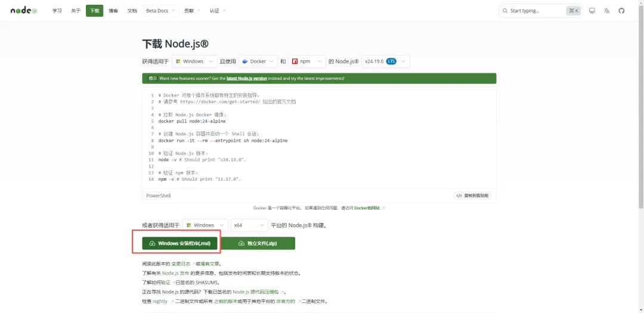Click the 'npm -v' code line
Viewport: 644px width, 313px height.
coord(200,179)
